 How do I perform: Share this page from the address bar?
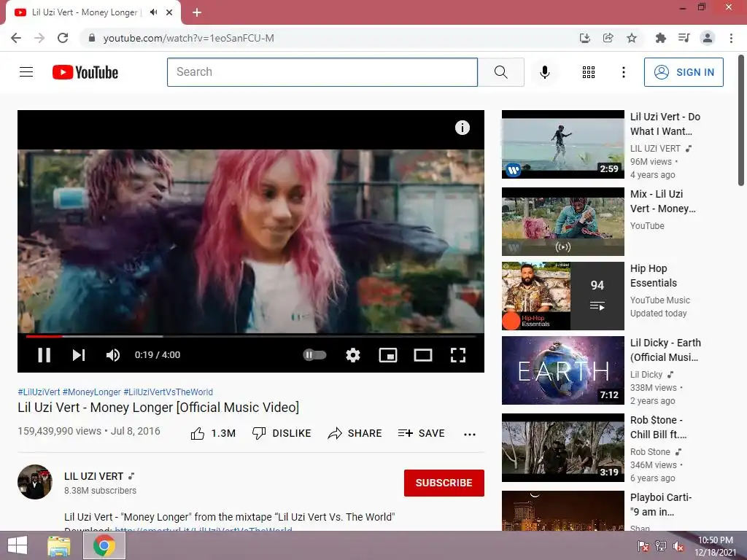click(x=608, y=38)
